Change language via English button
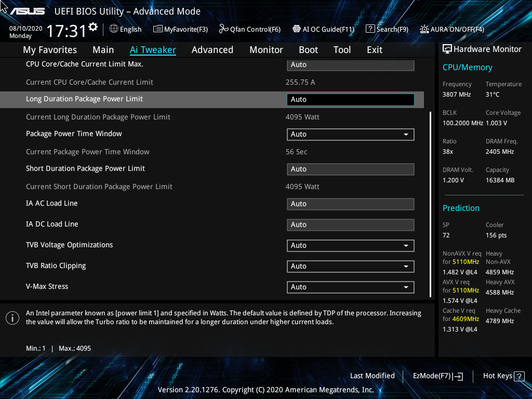Screen dimensions: 532x399 pyautogui.click(x=126, y=29)
